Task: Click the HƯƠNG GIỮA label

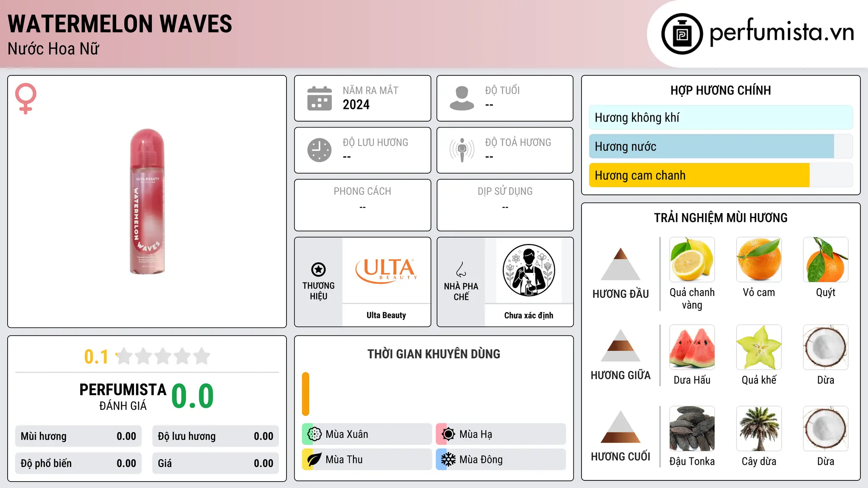Action: click(620, 375)
